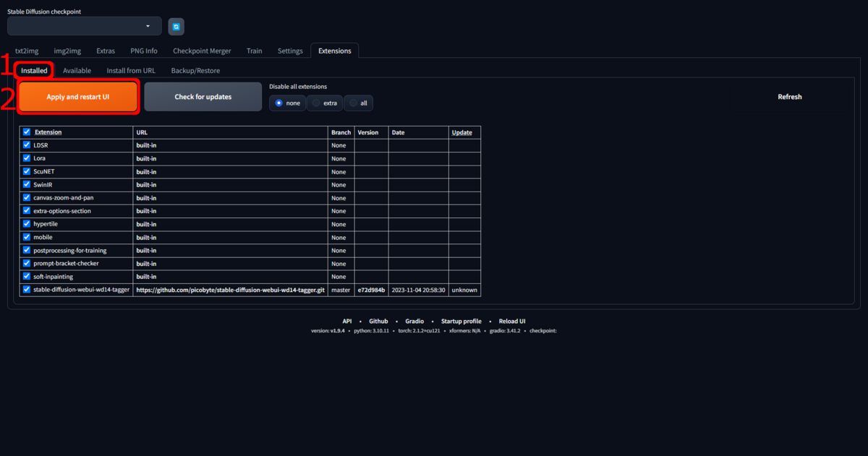Toggle the hypertile extension checkbox

[x=27, y=224]
